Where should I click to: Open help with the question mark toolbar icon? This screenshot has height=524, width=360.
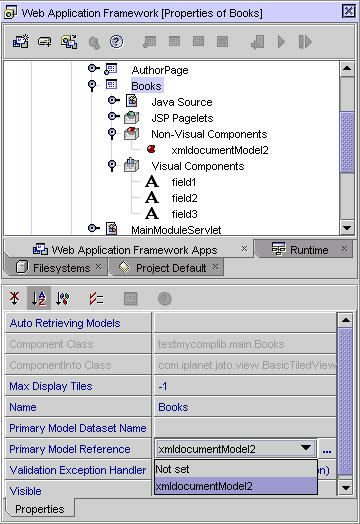click(x=116, y=42)
